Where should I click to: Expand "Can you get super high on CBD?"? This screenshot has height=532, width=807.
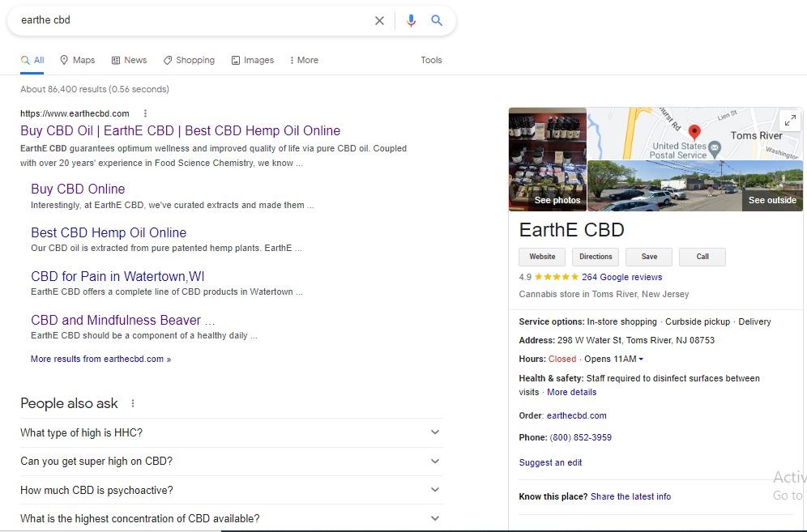click(434, 462)
